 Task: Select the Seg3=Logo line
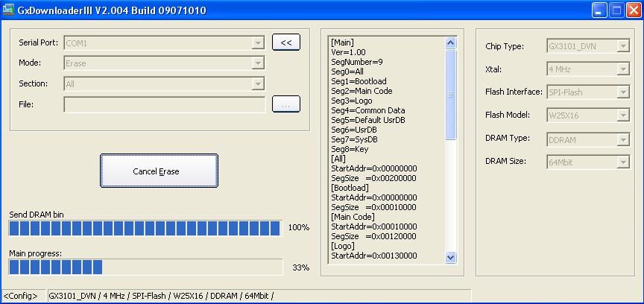click(352, 101)
